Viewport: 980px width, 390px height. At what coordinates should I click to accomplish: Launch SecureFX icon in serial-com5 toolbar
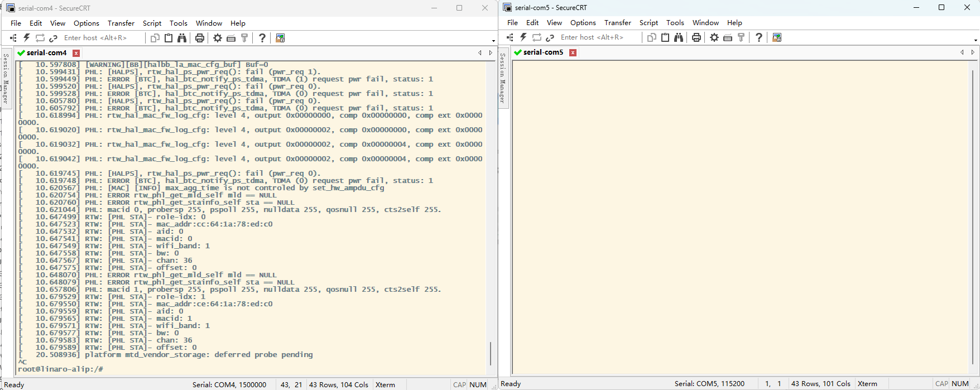pyautogui.click(x=777, y=37)
